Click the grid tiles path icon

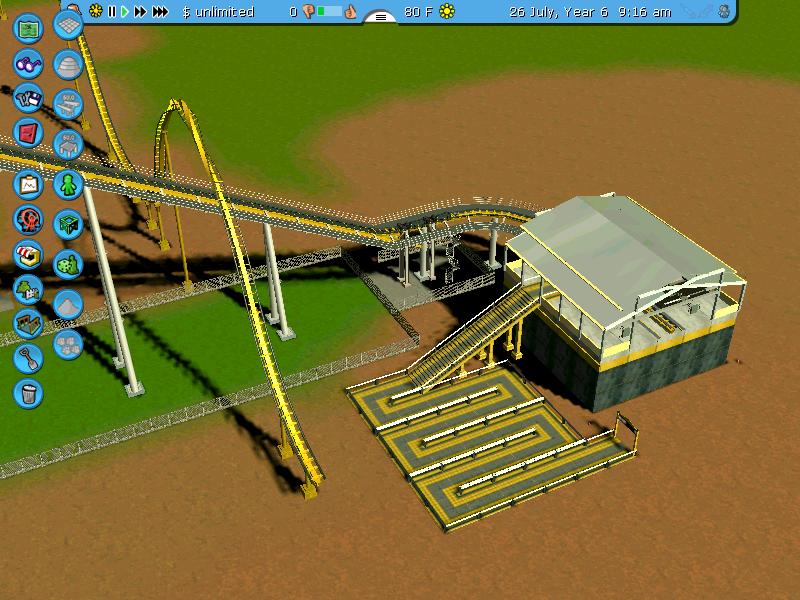[68, 24]
